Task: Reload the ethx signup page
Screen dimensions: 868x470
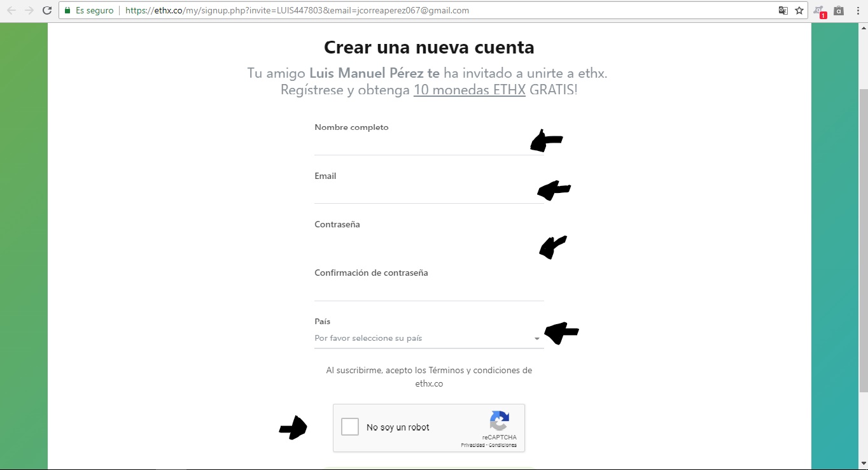Action: pyautogui.click(x=46, y=11)
